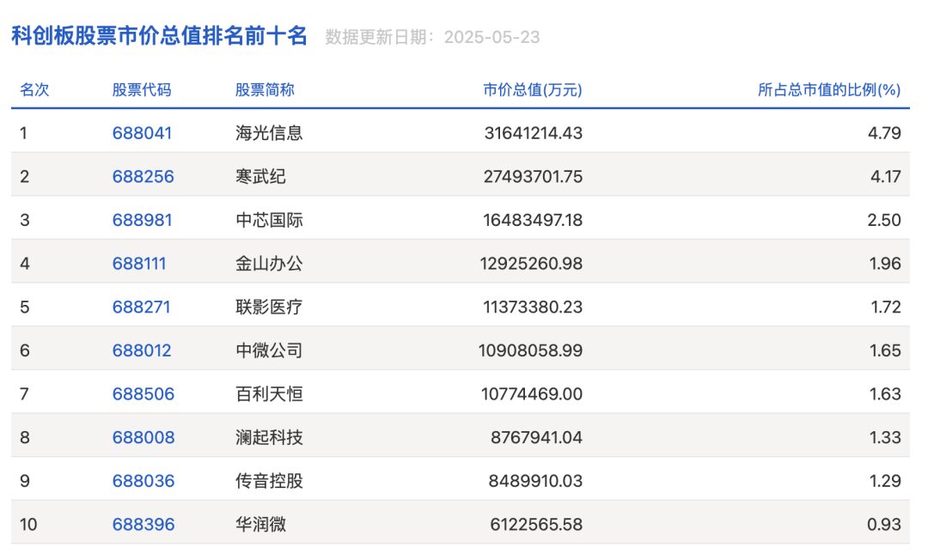Click the 股票代码 column header
The width and height of the screenshot is (928, 560).
[142, 90]
